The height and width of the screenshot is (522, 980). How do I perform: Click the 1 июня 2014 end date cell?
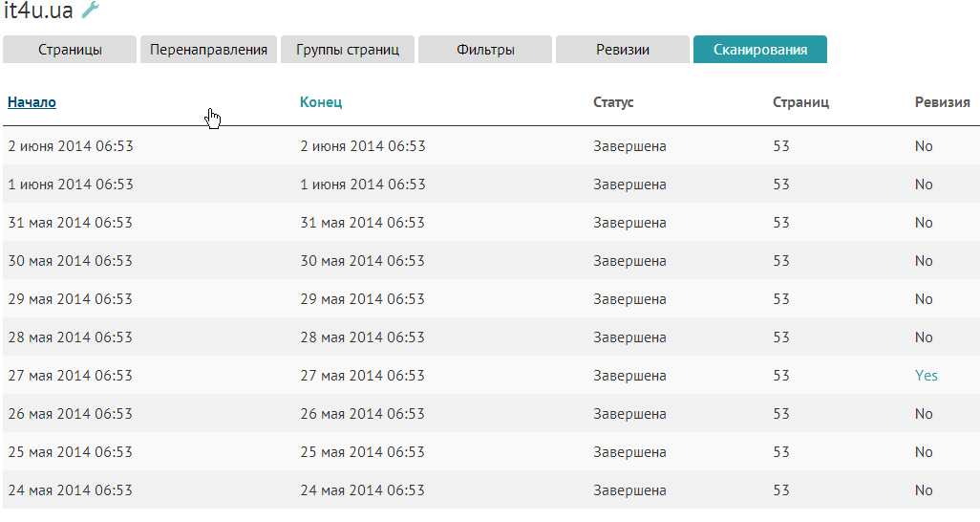coord(363,185)
